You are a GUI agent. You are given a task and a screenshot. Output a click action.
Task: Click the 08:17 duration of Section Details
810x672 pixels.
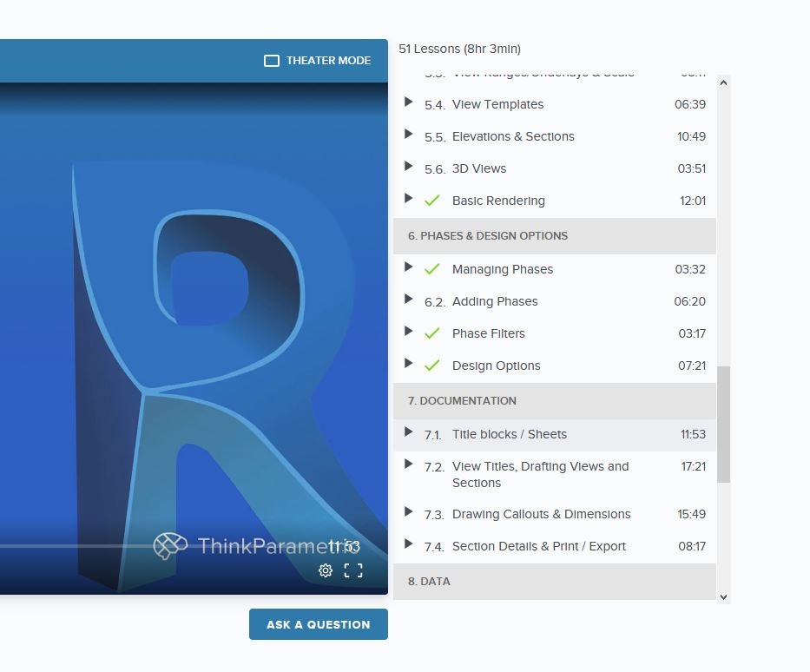[x=692, y=546]
